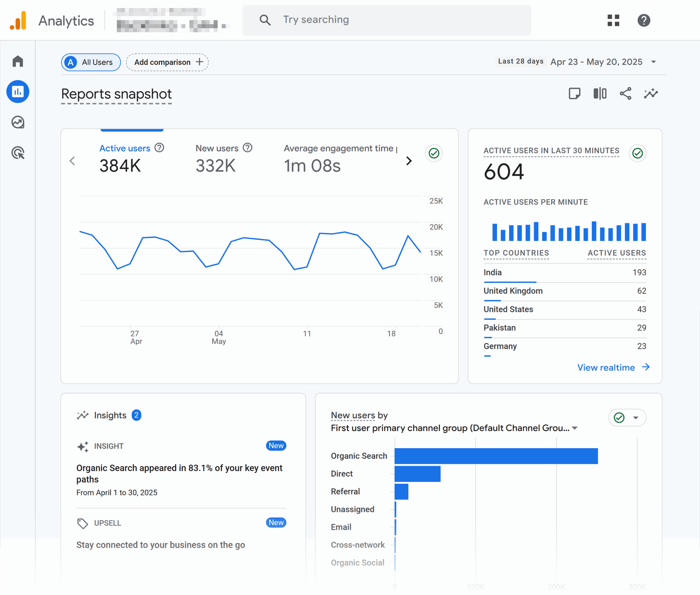Click the INSIGHT sparkle icon
The width and height of the screenshot is (700, 595).
click(x=83, y=446)
